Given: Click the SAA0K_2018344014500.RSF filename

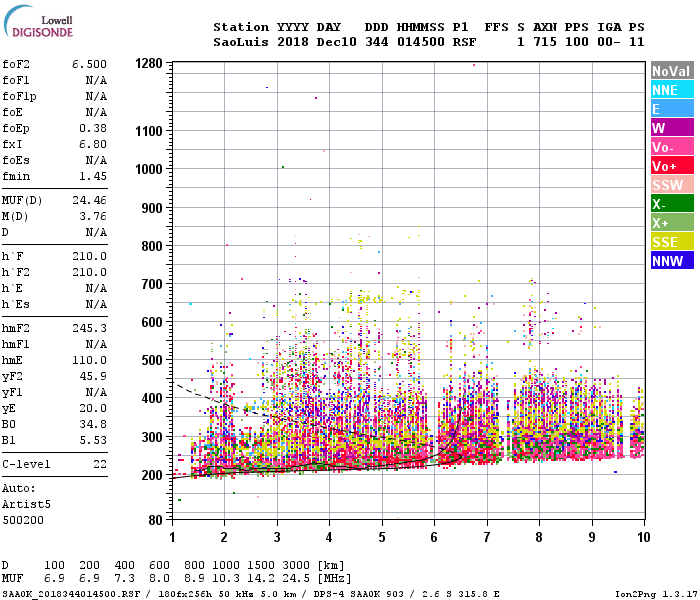Looking at the screenshot, I should coord(71,594).
